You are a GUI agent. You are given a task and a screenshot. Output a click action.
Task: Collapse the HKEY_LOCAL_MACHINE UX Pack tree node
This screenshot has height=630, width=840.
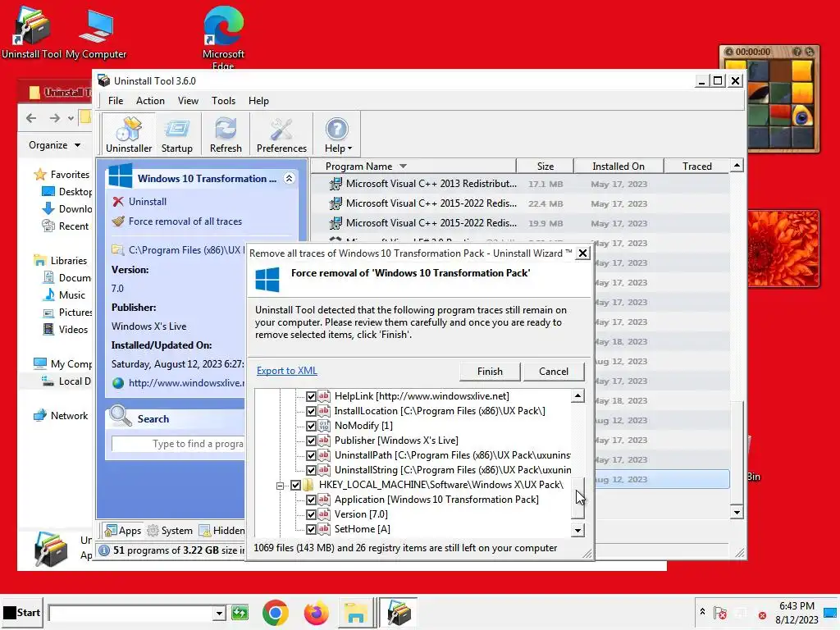pos(280,486)
